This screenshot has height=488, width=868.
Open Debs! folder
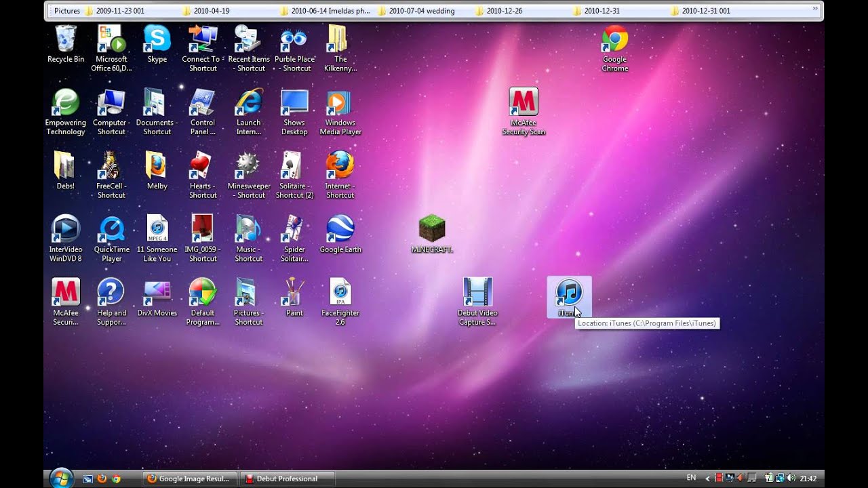click(66, 171)
